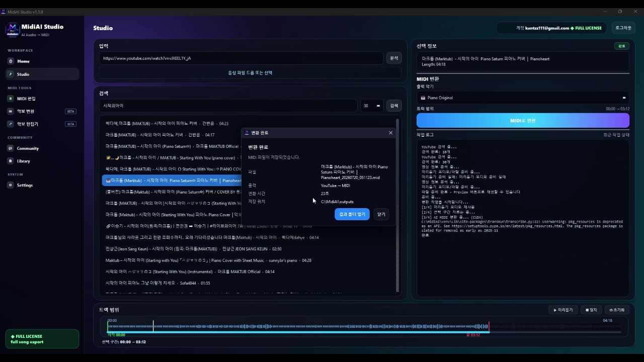The height and width of the screenshot is (362, 644).
Task: Click the YouTube URL input field
Action: coord(241,58)
